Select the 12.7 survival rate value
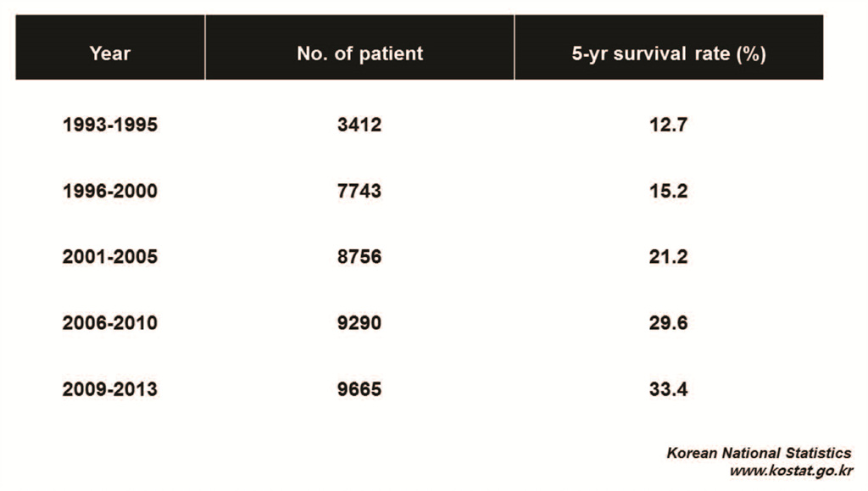This screenshot has height=491, width=868. click(669, 126)
